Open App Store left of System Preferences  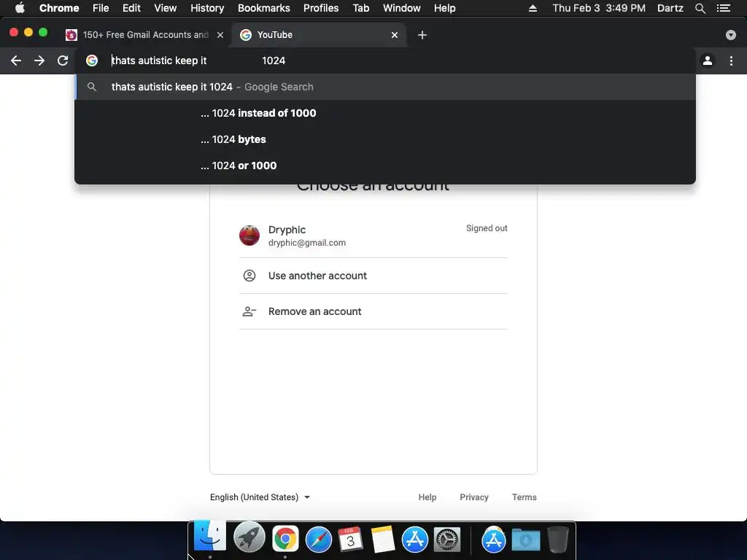coord(415,540)
